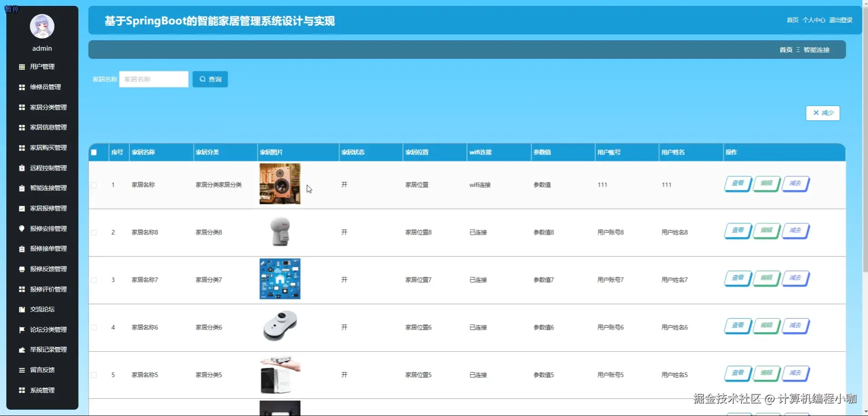Click 首页 in the breadcrumb bar

click(786, 50)
